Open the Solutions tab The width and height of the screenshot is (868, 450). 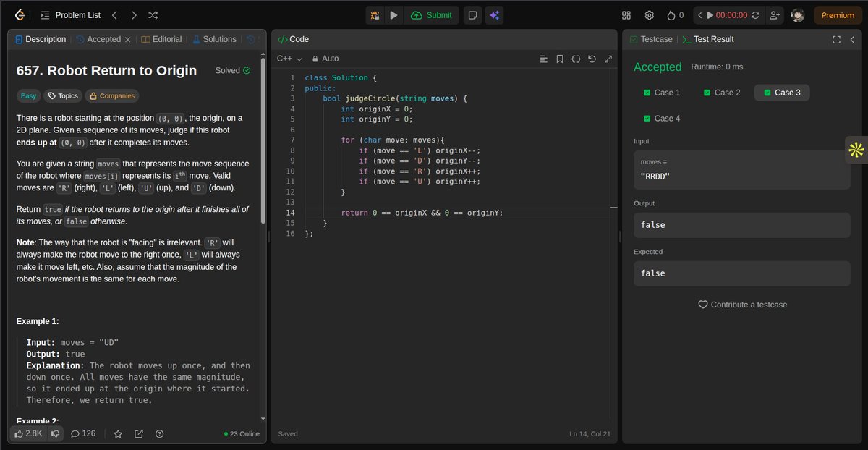(214, 39)
